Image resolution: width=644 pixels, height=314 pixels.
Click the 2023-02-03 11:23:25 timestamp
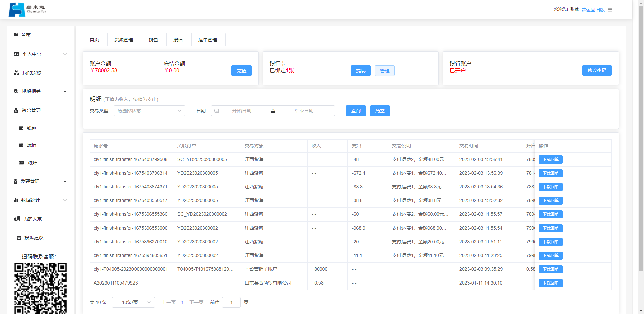pyautogui.click(x=481, y=255)
